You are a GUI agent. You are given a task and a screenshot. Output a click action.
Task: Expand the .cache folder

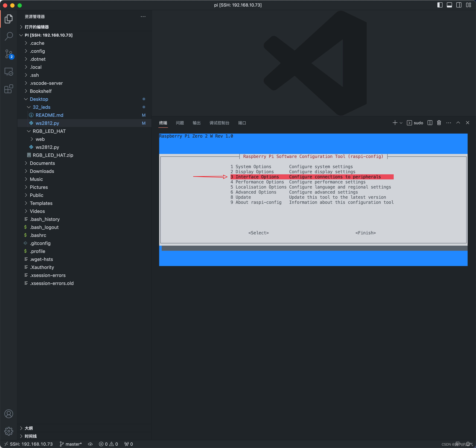coord(84,43)
